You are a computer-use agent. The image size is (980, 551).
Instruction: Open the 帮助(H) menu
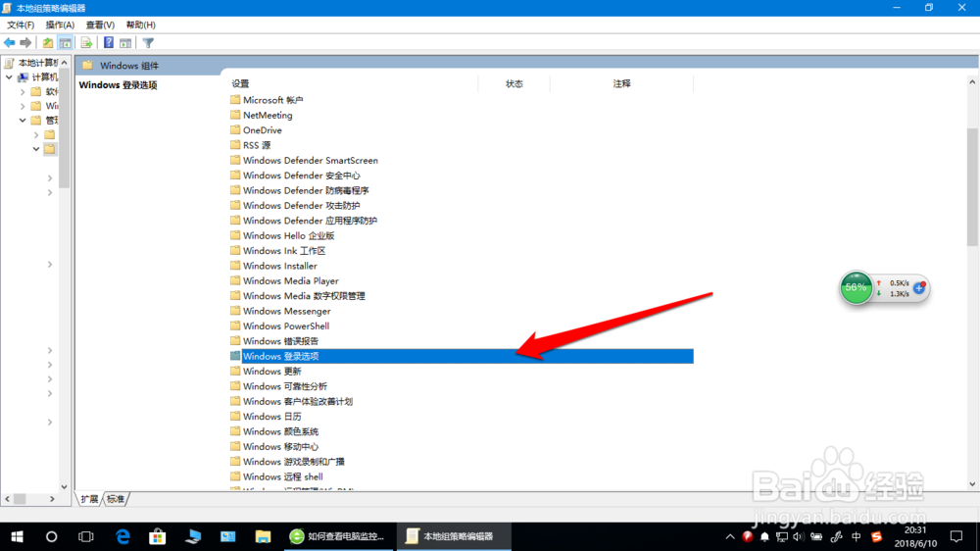140,25
